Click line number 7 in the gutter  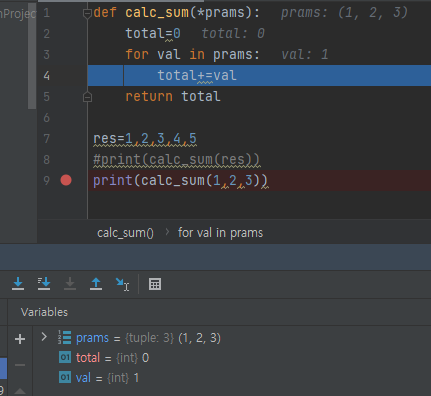47,138
